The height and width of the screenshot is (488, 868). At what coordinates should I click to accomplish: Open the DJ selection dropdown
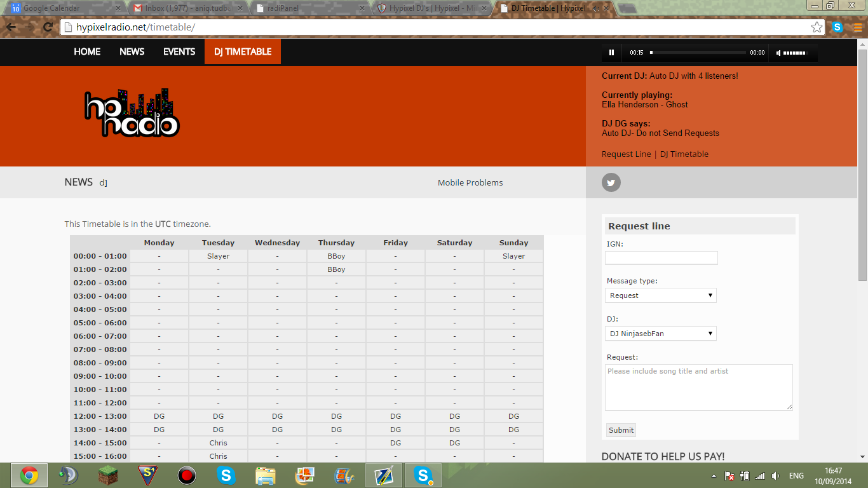click(x=661, y=334)
